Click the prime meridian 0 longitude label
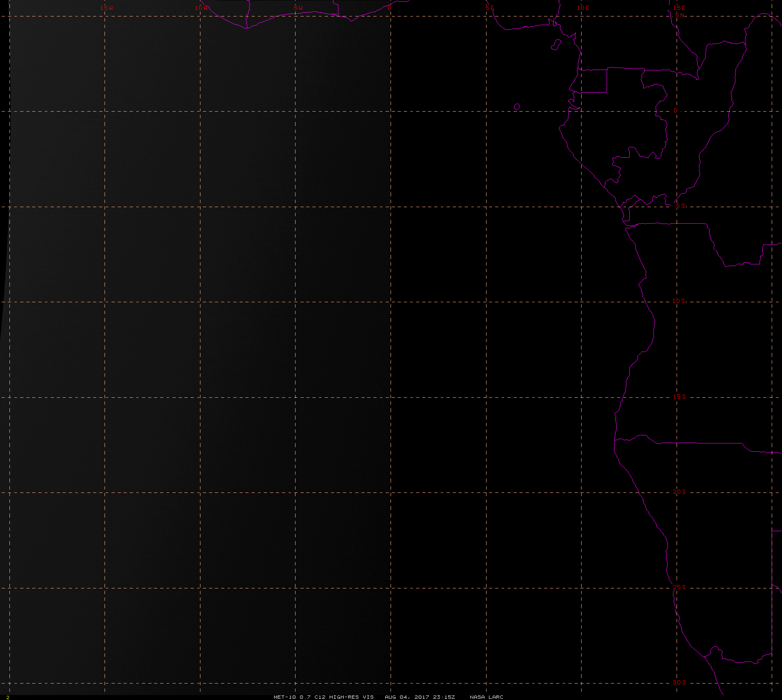 390,8
